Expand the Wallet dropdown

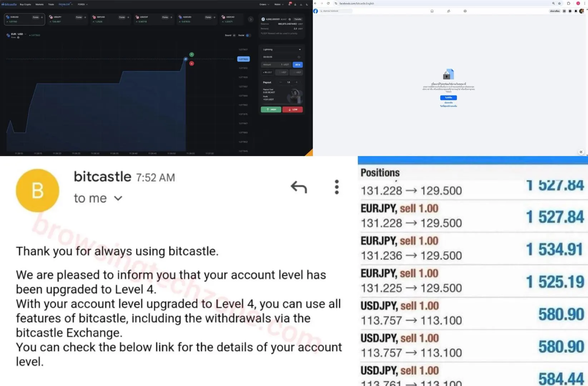[279, 4]
